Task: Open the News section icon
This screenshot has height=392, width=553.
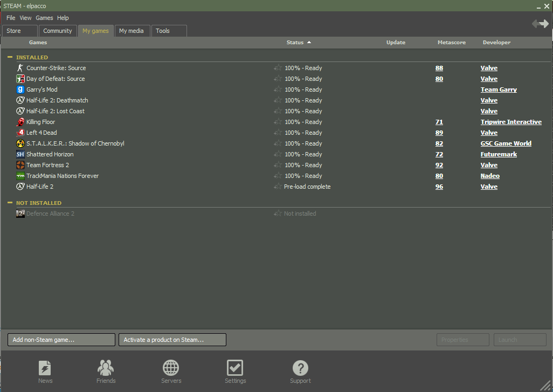Action: tap(45, 368)
